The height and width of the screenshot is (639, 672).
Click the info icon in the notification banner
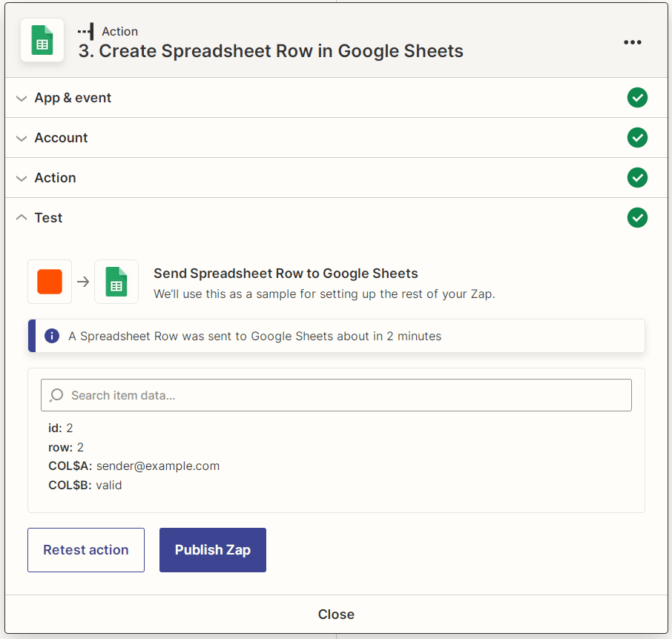[52, 336]
